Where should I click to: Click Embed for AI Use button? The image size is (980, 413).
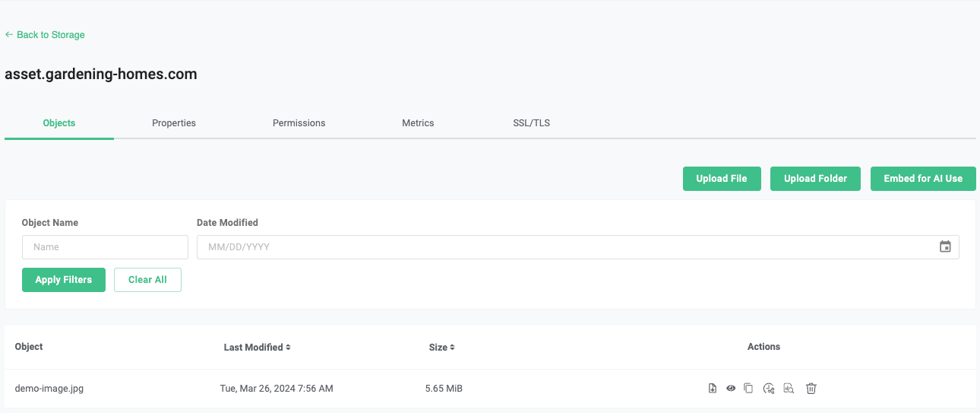[x=923, y=179]
